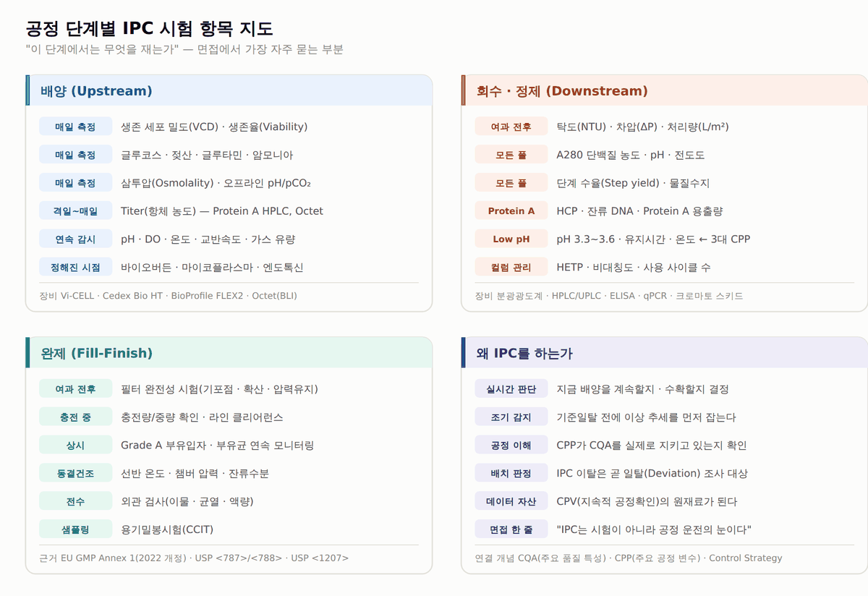Click the text A280 단백질 농도 · pH · 전도도

pos(631,155)
